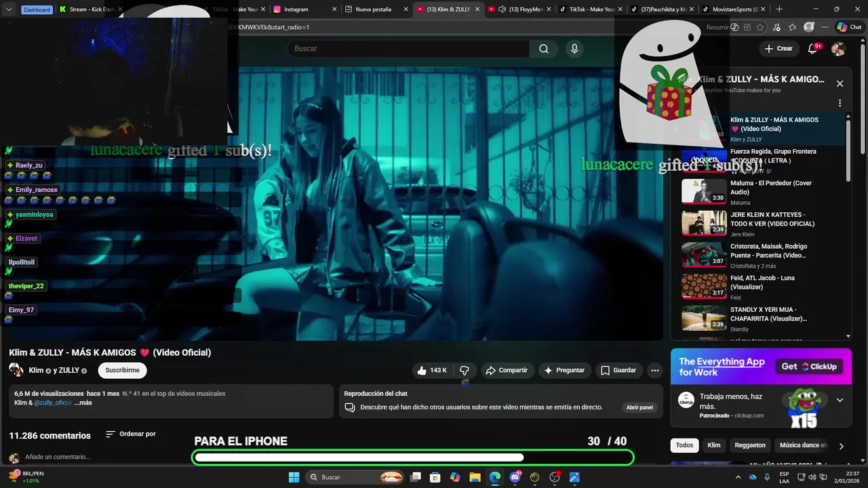Start voice search with microphone icon
Image resolution: width=868 pixels, height=488 pixels.
click(574, 49)
